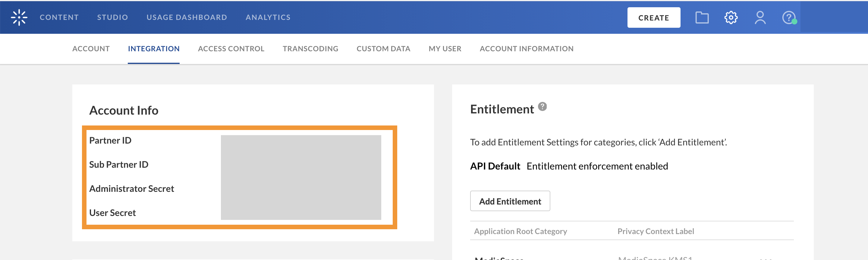Viewport: 868px width, 260px height.
Task: Switch to Account tab
Action: [91, 49]
